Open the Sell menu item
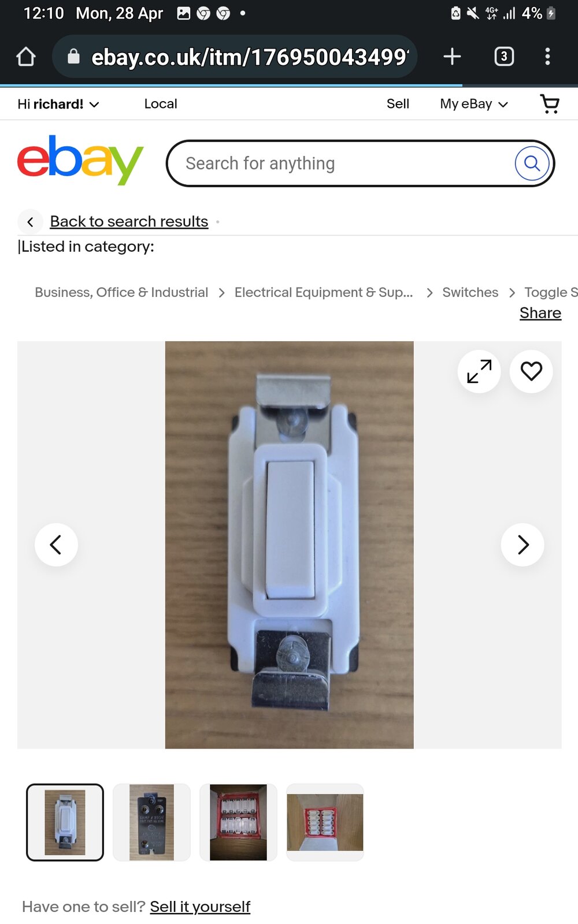 point(398,104)
